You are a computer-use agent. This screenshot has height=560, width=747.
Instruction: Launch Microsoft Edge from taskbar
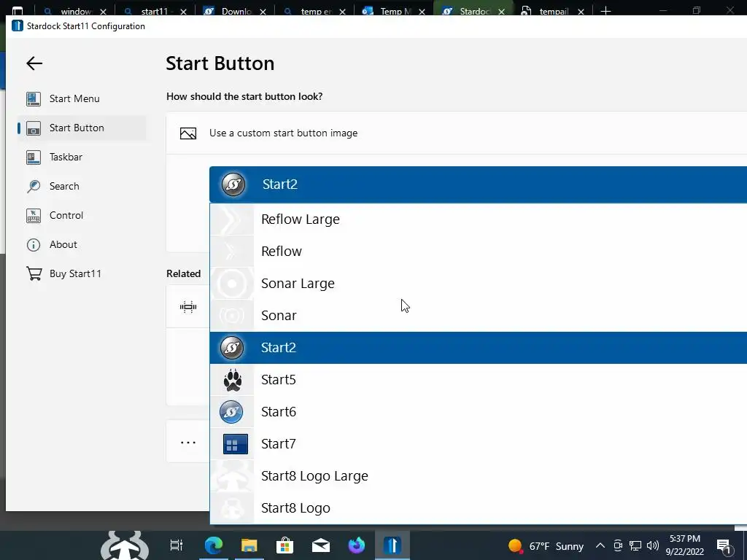point(214,545)
